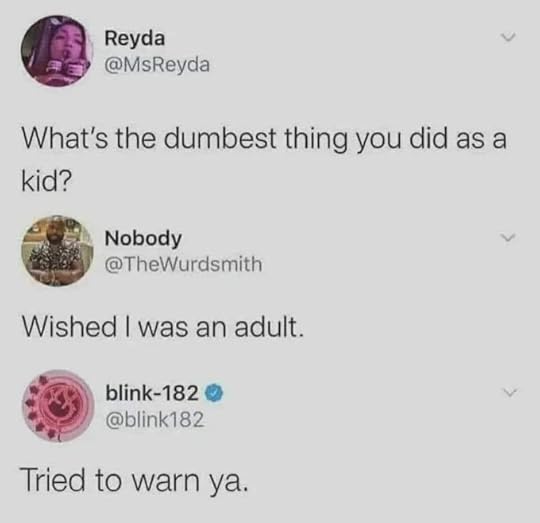Image resolution: width=540 pixels, height=523 pixels.
Task: Open the @blink182 handle
Action: (155, 419)
